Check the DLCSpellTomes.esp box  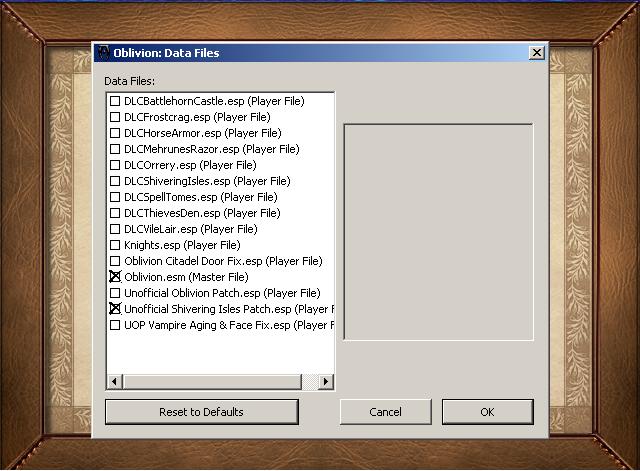(x=115, y=197)
